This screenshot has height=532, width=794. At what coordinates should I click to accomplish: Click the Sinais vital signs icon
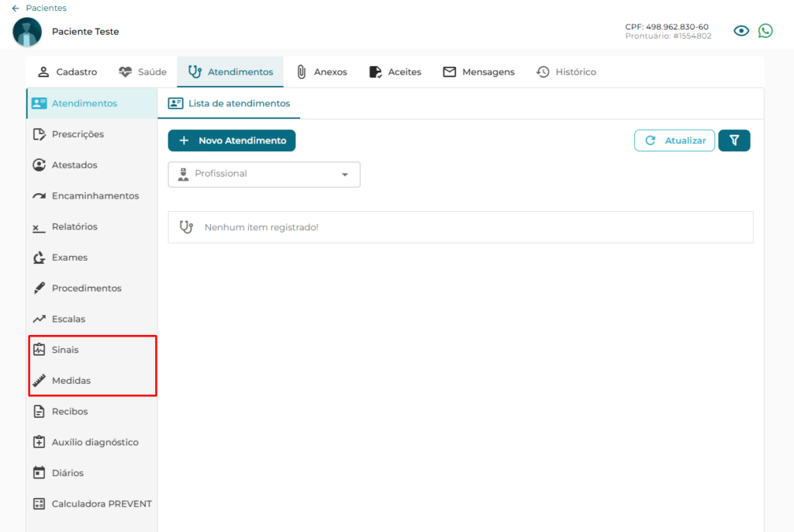(39, 350)
